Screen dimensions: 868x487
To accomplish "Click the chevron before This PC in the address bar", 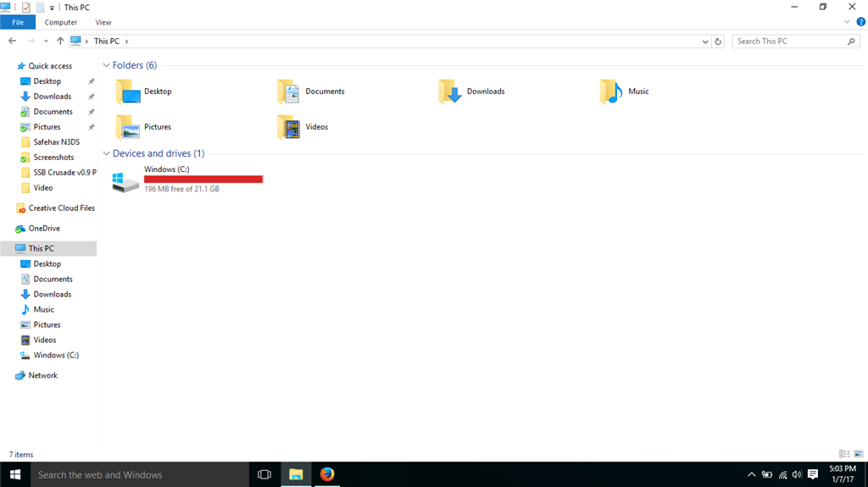I will pyautogui.click(x=87, y=41).
